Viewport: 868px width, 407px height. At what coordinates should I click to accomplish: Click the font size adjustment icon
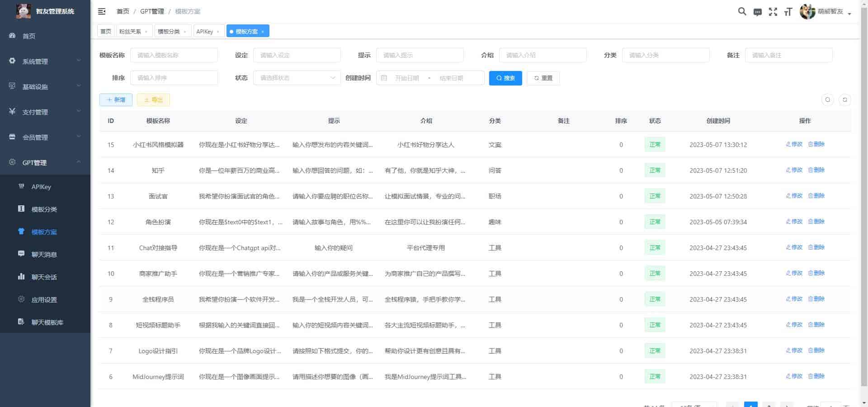tap(788, 12)
